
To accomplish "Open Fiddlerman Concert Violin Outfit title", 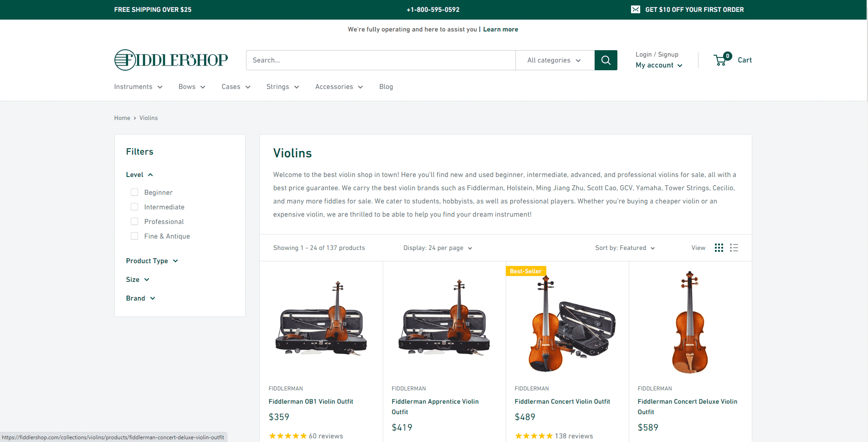I will (x=562, y=401).
